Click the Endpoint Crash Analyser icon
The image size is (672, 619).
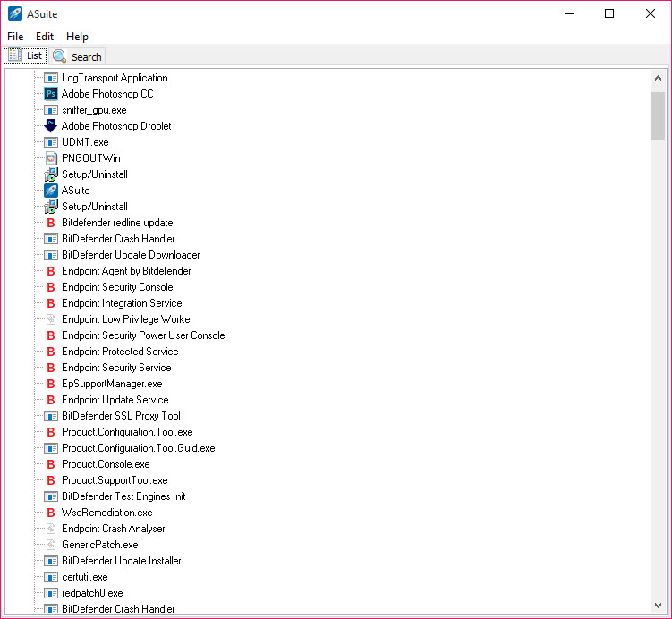pos(51,529)
